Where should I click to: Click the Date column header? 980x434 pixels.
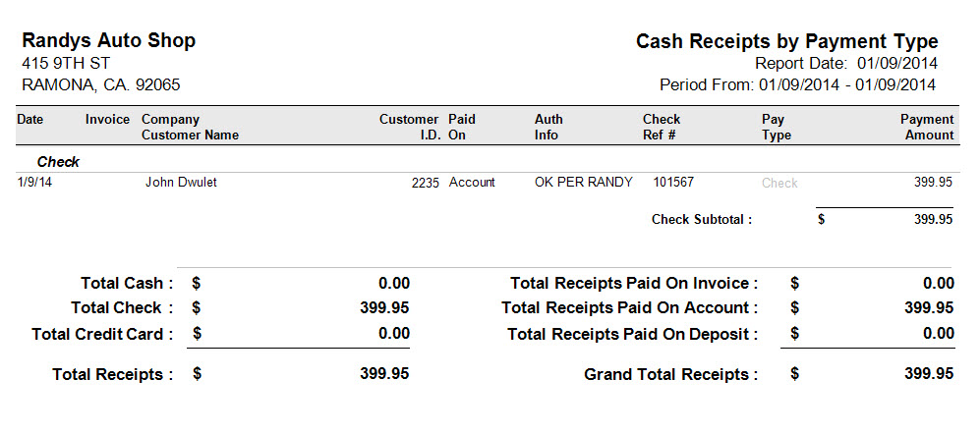(x=30, y=119)
